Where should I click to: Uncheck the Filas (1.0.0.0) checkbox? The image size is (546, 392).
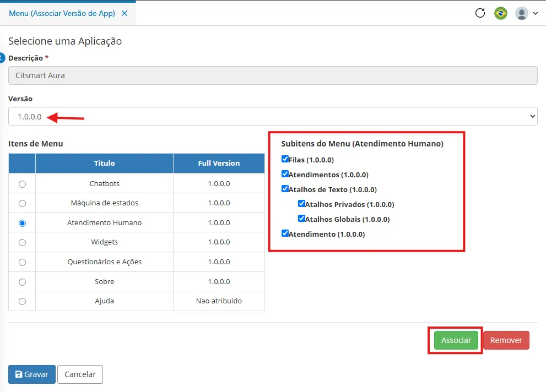285,159
